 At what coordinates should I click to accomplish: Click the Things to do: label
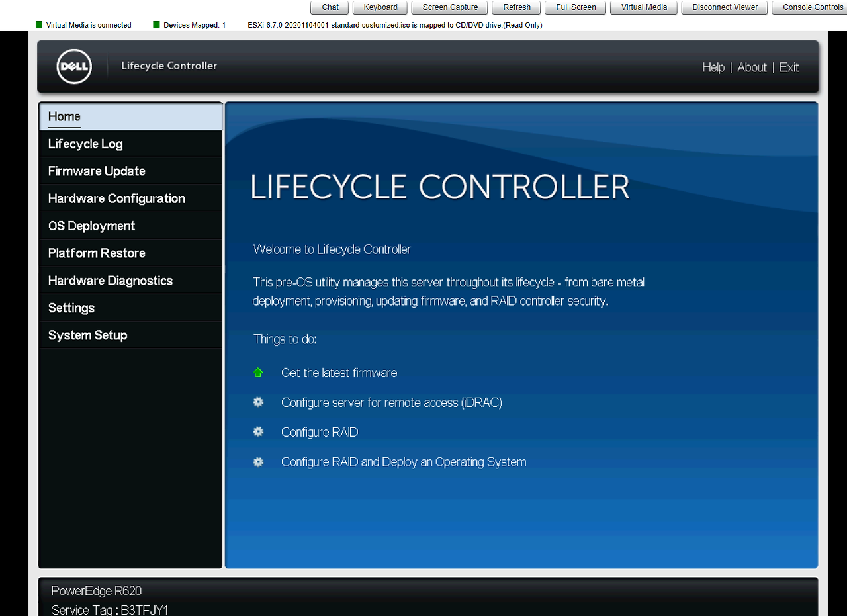click(x=285, y=339)
